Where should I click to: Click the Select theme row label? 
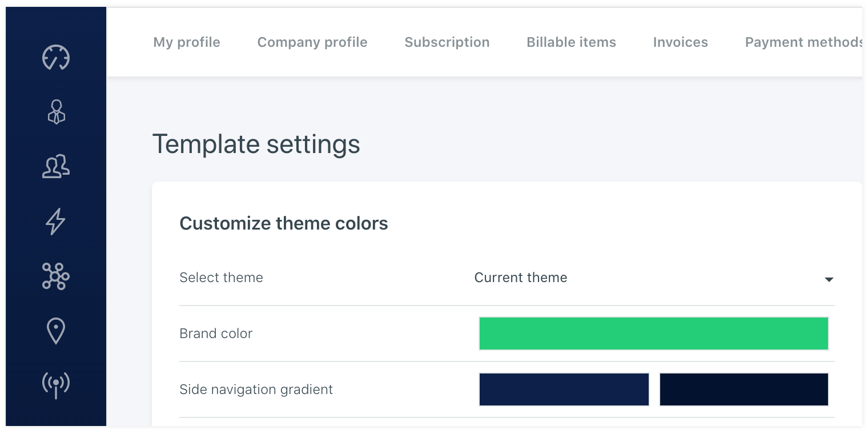[x=222, y=278]
